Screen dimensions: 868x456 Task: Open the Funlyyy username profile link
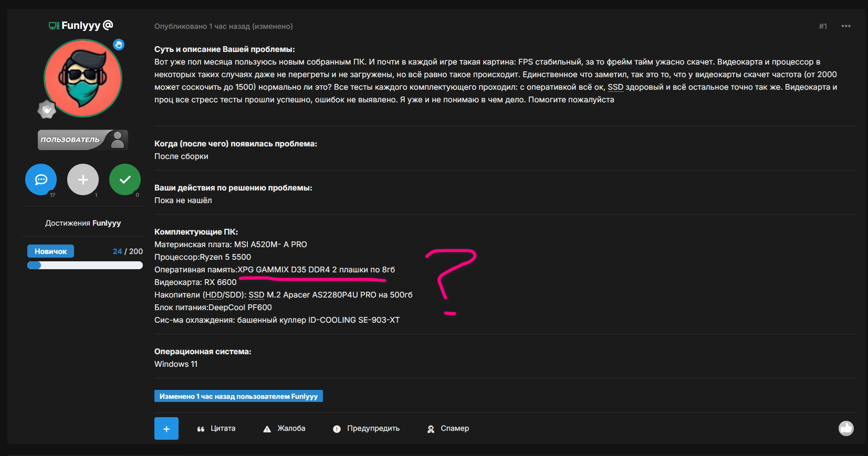81,25
